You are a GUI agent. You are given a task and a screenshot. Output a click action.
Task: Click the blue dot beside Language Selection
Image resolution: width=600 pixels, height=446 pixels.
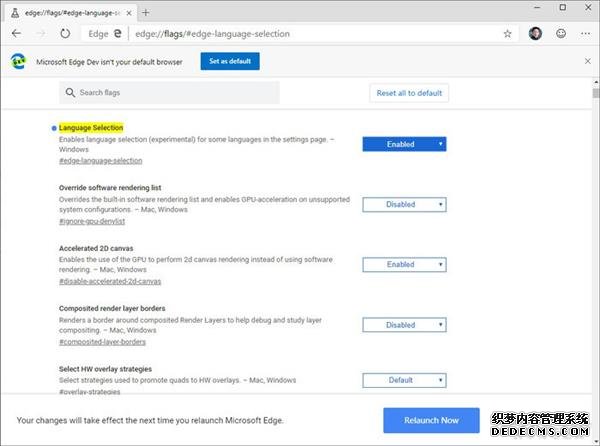[54, 128]
